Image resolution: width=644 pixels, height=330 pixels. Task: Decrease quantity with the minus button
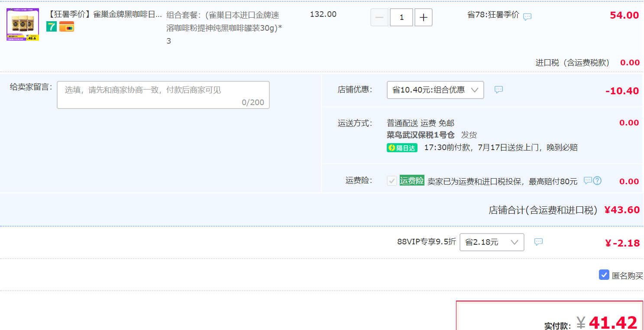point(379,17)
